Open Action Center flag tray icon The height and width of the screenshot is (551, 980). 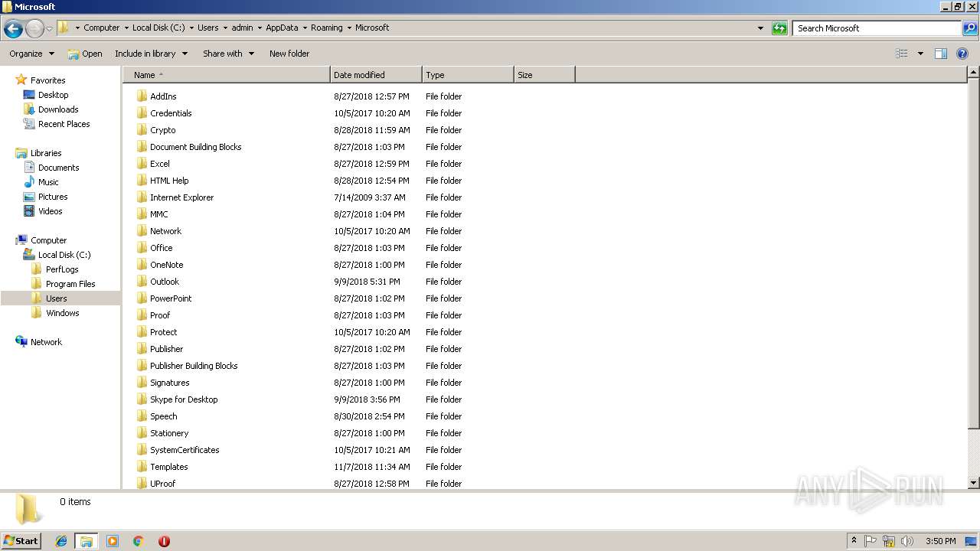click(x=871, y=541)
